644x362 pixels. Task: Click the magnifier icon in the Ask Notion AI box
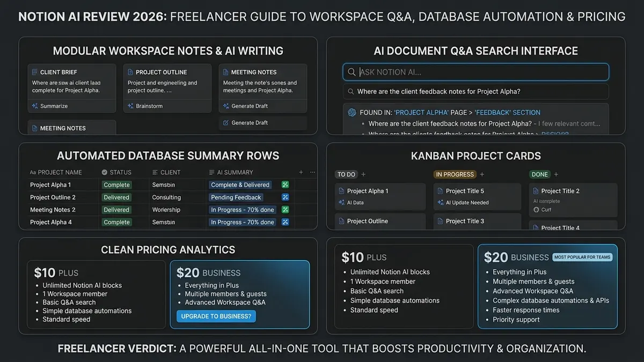[352, 72]
